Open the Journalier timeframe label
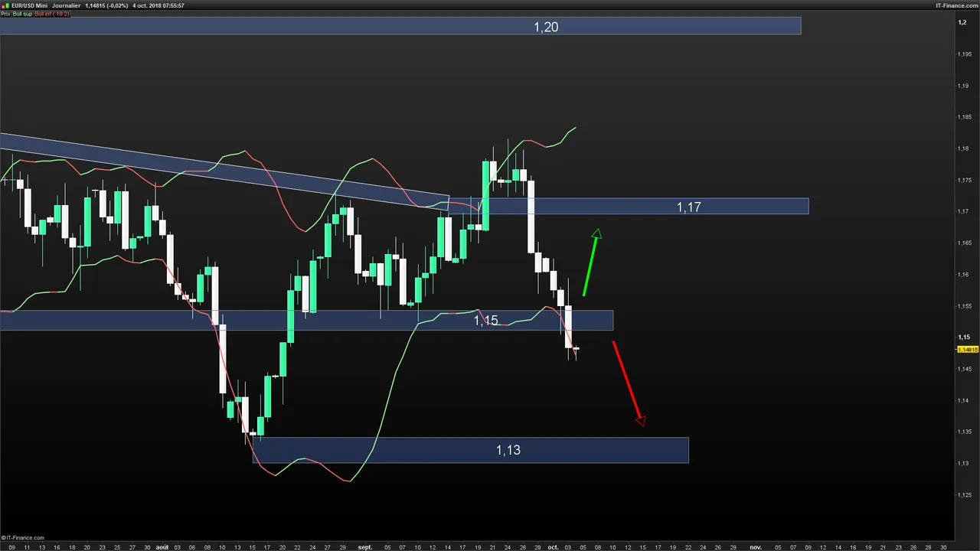Viewport: 980px width, 551px height. [67, 5]
